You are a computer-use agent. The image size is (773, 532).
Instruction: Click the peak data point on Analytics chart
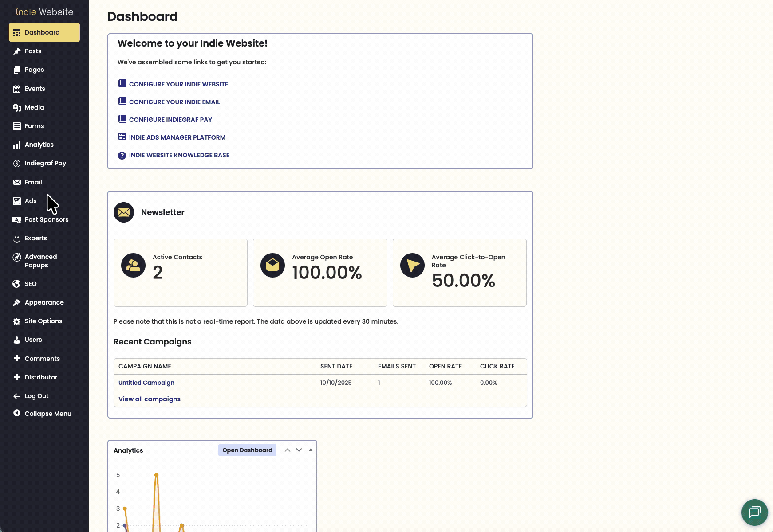(x=156, y=475)
